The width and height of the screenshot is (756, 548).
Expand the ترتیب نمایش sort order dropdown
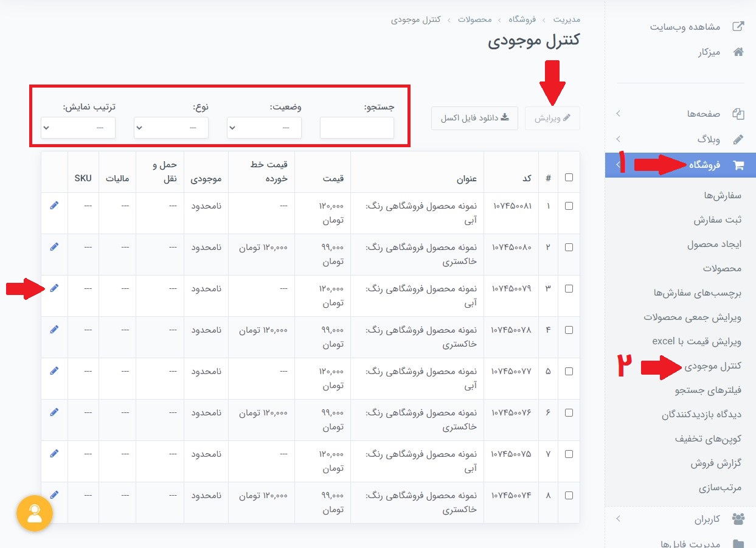[78, 128]
